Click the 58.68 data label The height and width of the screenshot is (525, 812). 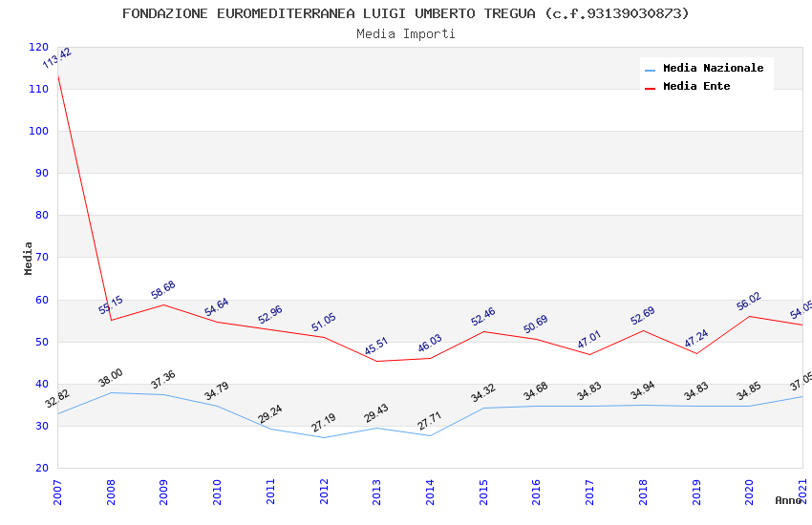163,290
